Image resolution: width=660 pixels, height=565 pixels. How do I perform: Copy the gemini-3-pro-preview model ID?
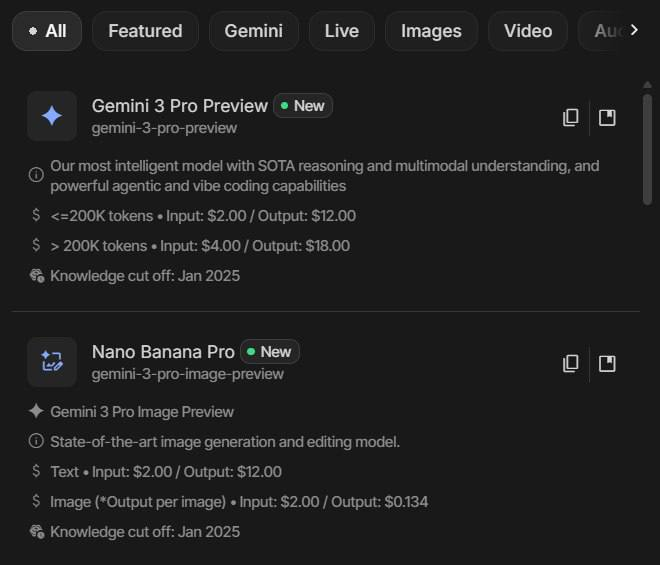570,118
